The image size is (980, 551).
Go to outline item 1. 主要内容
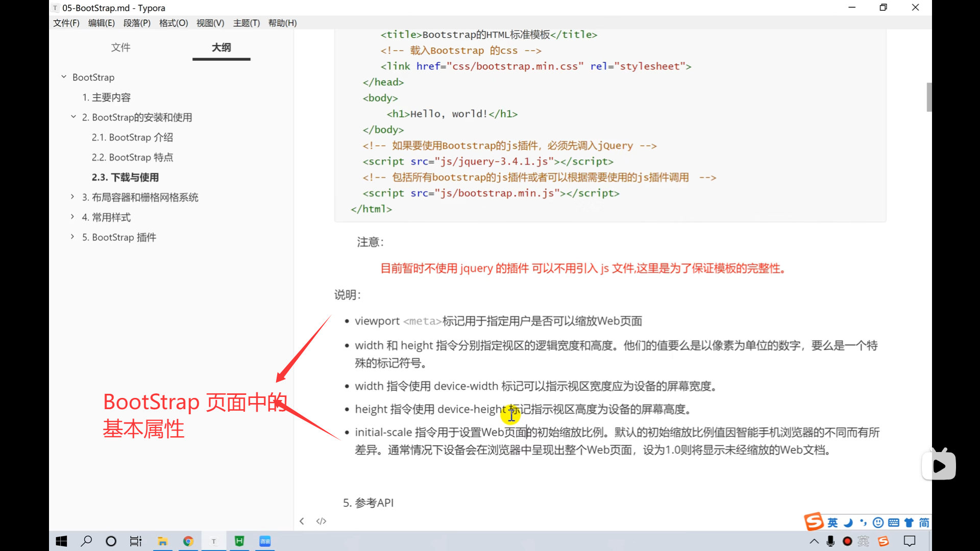106,97
